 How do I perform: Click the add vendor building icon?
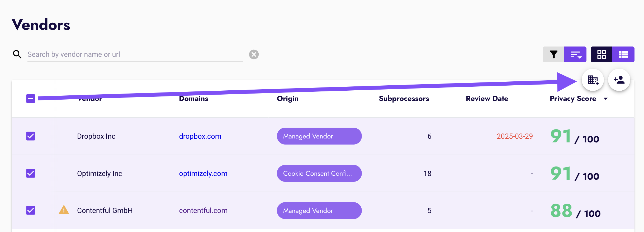point(593,80)
